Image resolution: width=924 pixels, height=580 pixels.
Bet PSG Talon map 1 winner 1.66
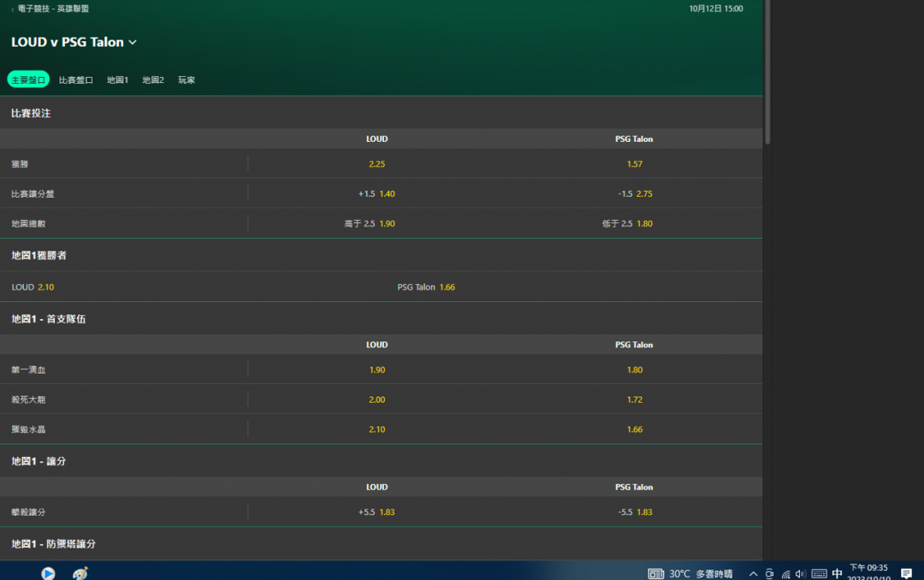point(426,287)
